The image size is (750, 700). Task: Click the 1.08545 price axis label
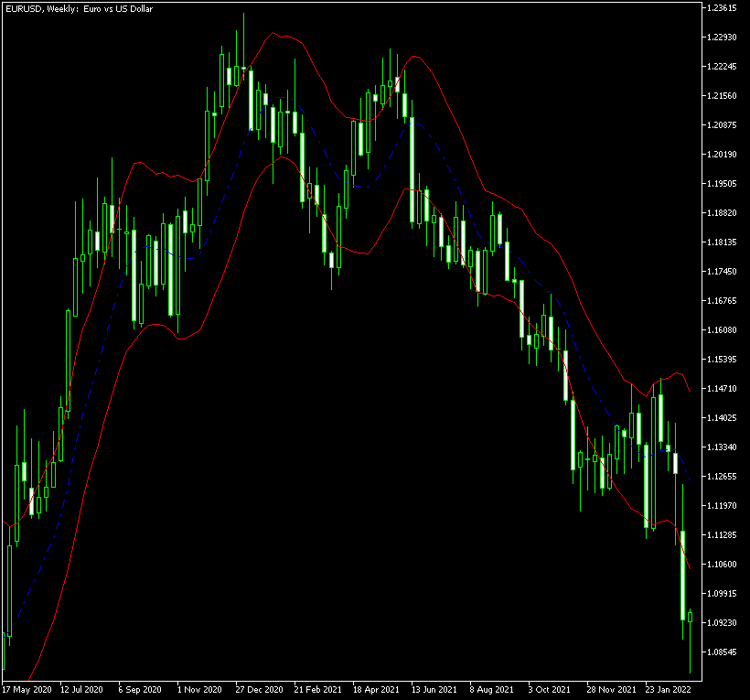coord(723,652)
